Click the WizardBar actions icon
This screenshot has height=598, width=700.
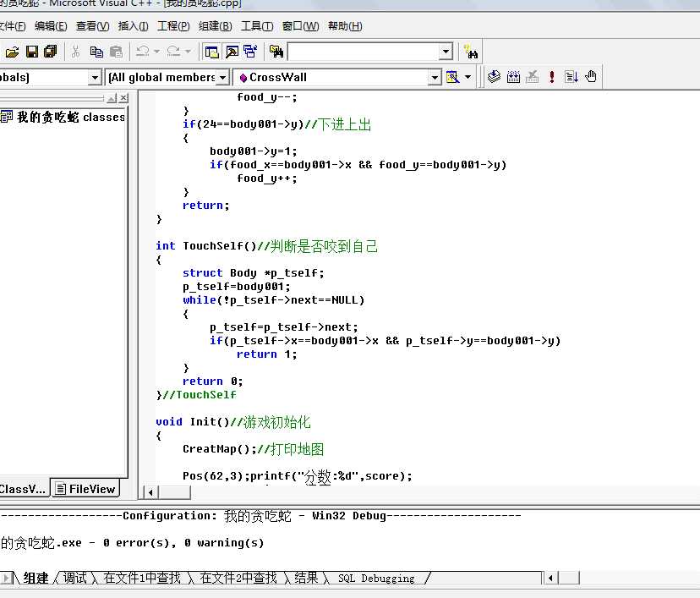tap(452, 77)
